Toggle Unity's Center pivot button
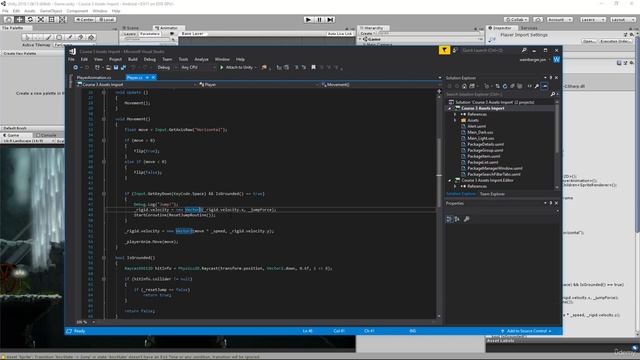This screenshot has width=640, height=360. pos(85,19)
